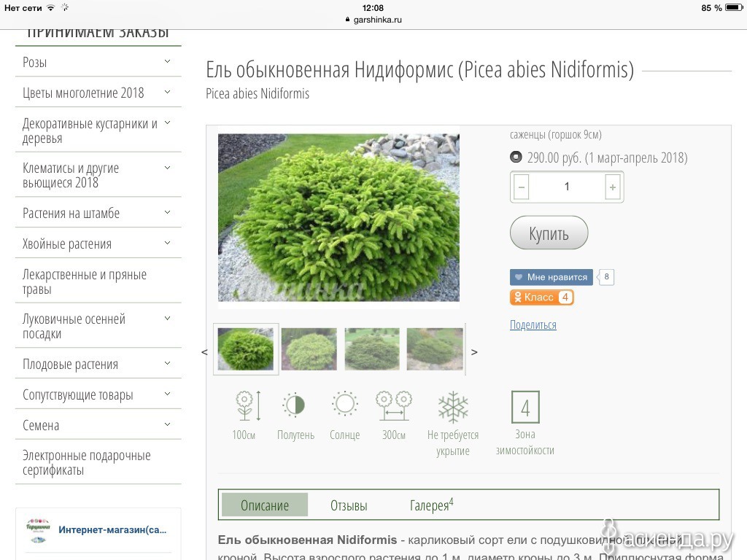Image resolution: width=747 pixels, height=560 pixels.
Task: Expand the Розы category chevron
Action: coord(167,61)
